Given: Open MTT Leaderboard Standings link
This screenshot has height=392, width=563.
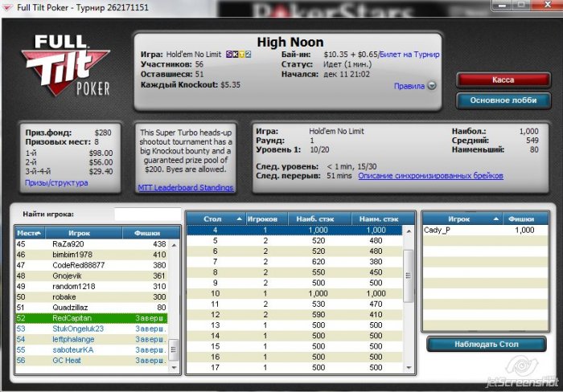Looking at the screenshot, I should 185,188.
